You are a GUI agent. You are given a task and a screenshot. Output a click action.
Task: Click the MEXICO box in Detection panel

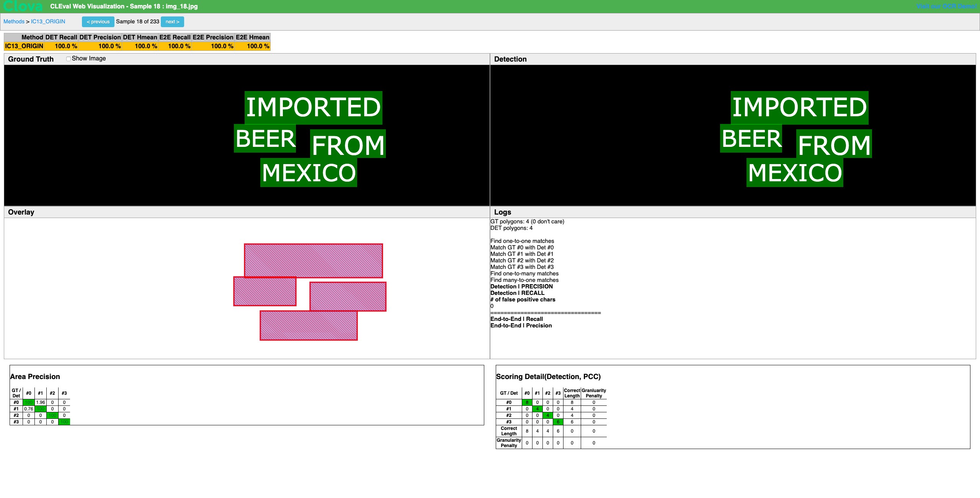coord(795,173)
